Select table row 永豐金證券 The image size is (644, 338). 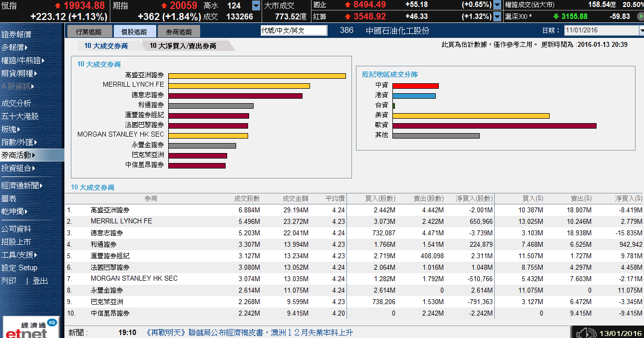point(354,290)
